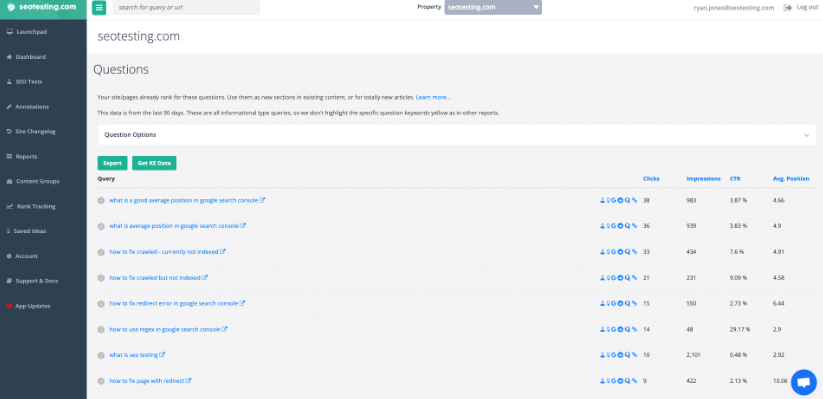823x399 pixels.
Task: Click the Log out icon
Action: (787, 7)
